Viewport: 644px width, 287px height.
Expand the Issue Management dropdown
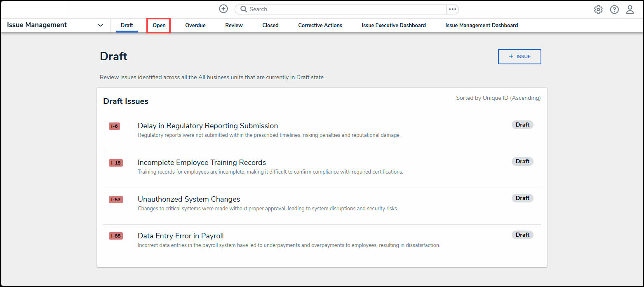pos(100,25)
